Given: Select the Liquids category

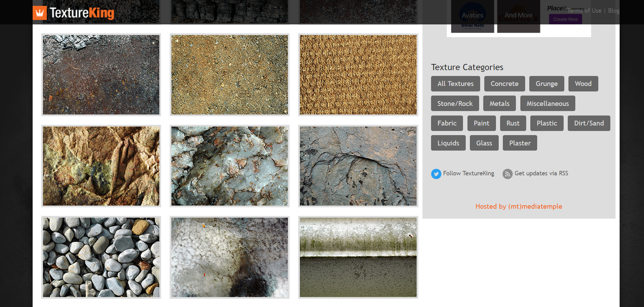Looking at the screenshot, I should 448,143.
